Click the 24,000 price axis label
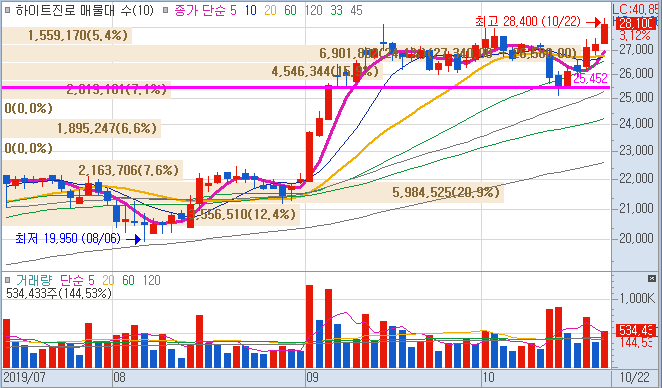 click(636, 123)
